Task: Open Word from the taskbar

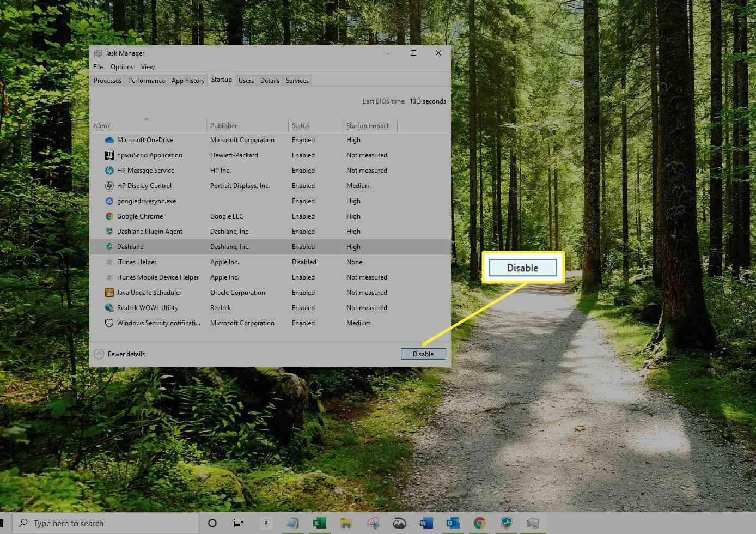Action: click(x=426, y=523)
